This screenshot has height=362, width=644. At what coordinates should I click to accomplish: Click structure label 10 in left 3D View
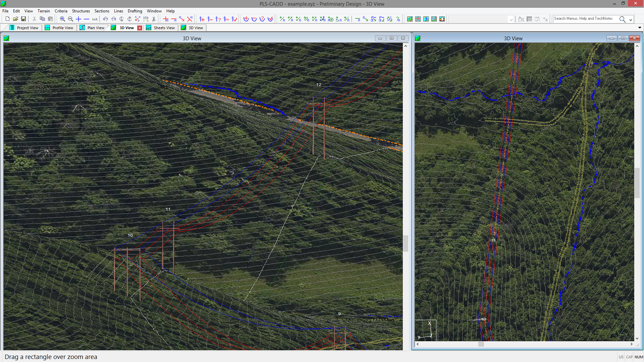[x=130, y=235]
